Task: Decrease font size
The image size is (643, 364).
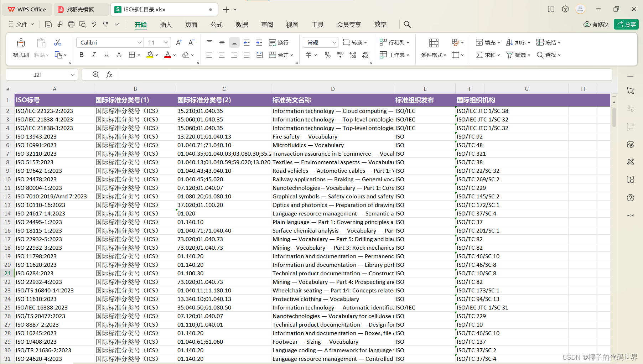Action: tap(192, 42)
